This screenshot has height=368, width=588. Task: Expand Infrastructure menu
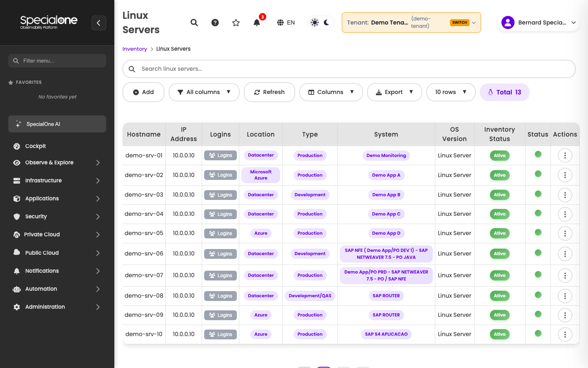[x=57, y=180]
